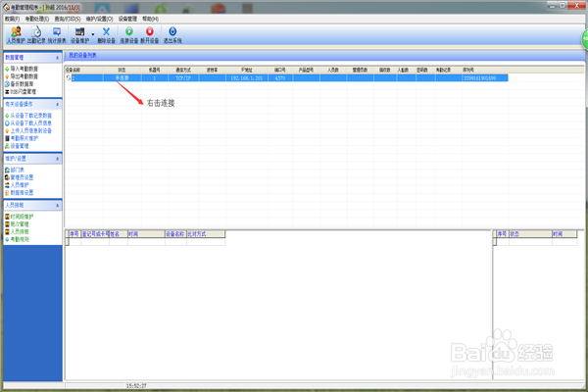Click 登记号或卡号 header in lower table
588x392 pixels.
95,234
